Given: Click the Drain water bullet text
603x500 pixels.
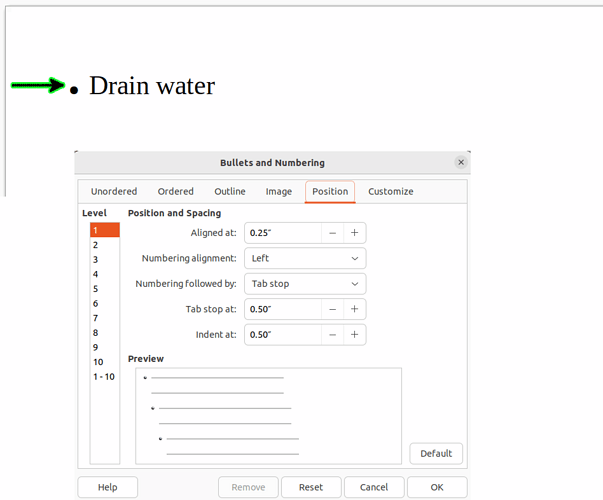Looking at the screenshot, I should [x=152, y=86].
